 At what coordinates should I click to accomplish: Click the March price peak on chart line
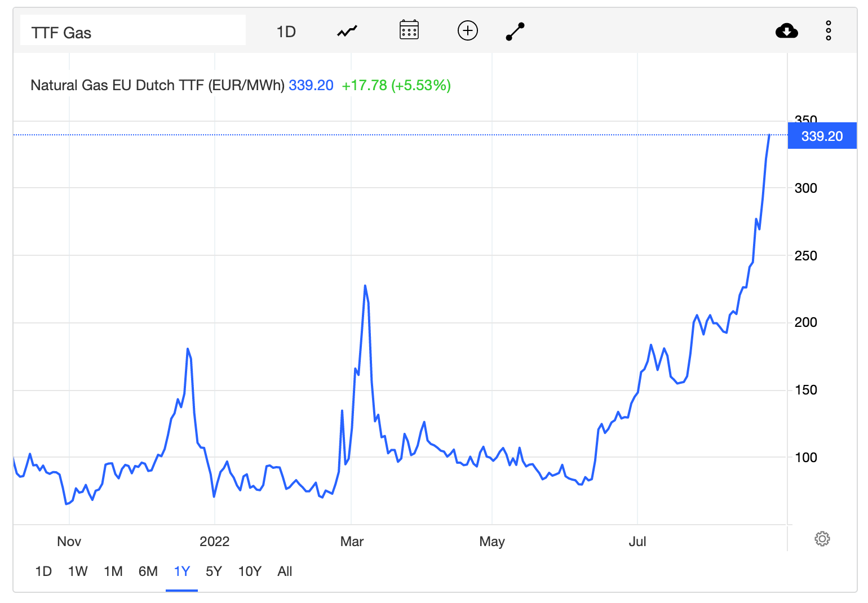365,286
